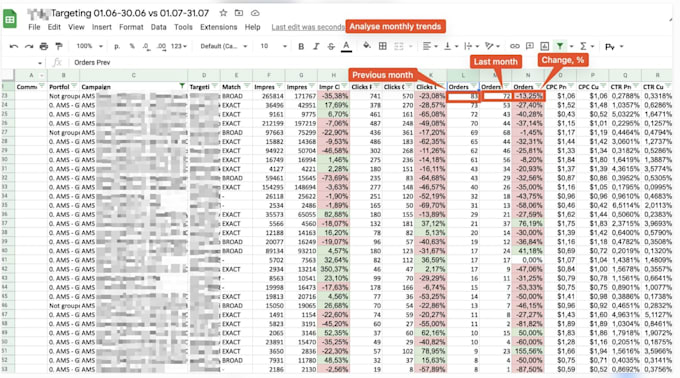Open the Data menu

pos(158,27)
